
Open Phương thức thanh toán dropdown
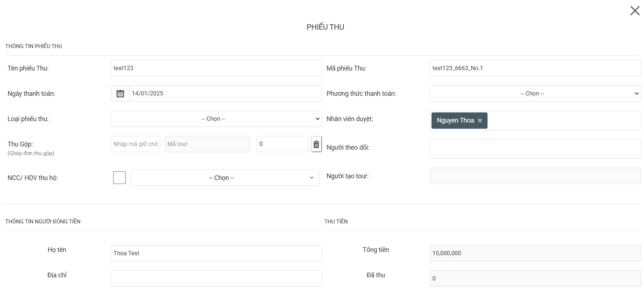(x=535, y=94)
